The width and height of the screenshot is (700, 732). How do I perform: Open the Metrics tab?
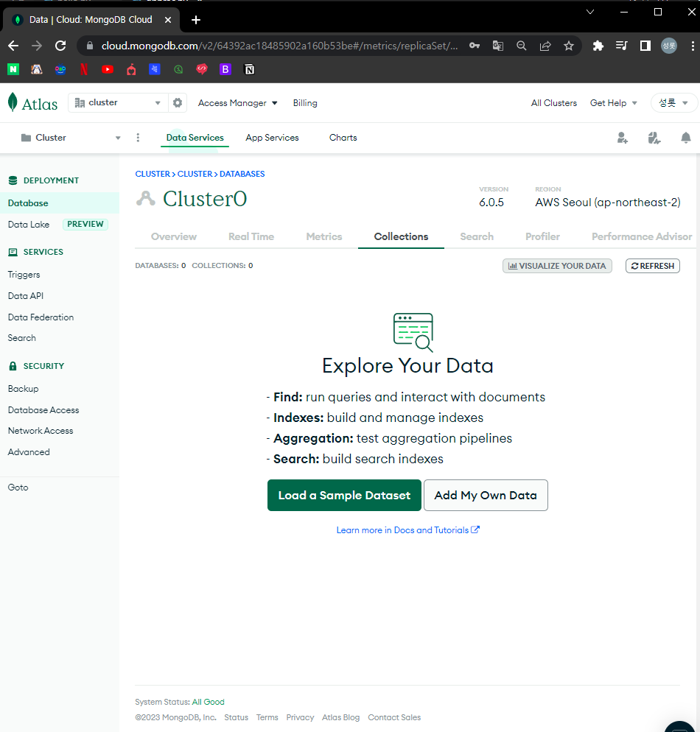pyautogui.click(x=324, y=236)
